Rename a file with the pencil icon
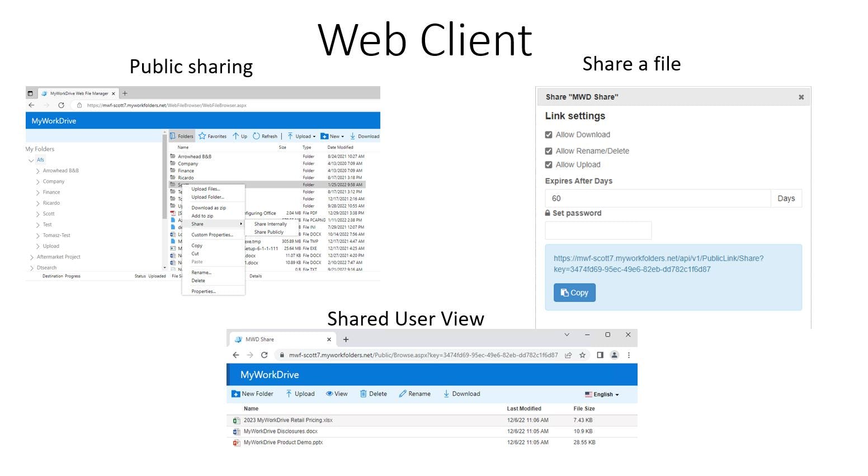 tap(414, 394)
